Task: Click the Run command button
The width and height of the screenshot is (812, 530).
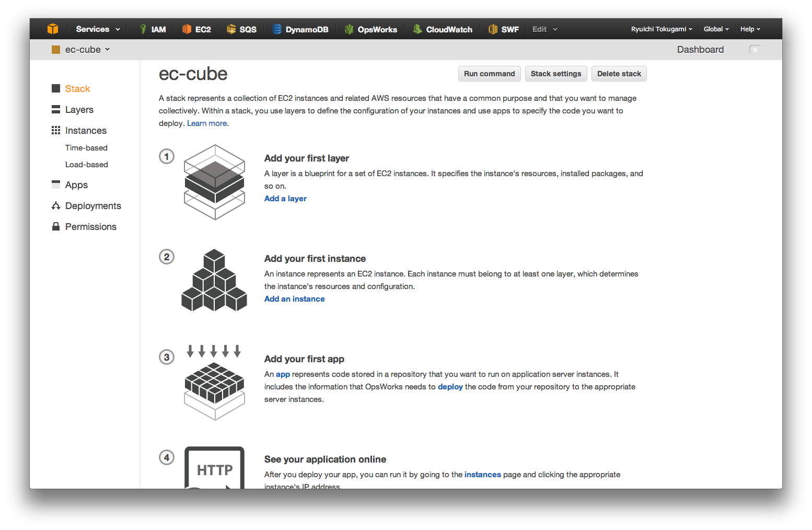Action: [x=489, y=73]
